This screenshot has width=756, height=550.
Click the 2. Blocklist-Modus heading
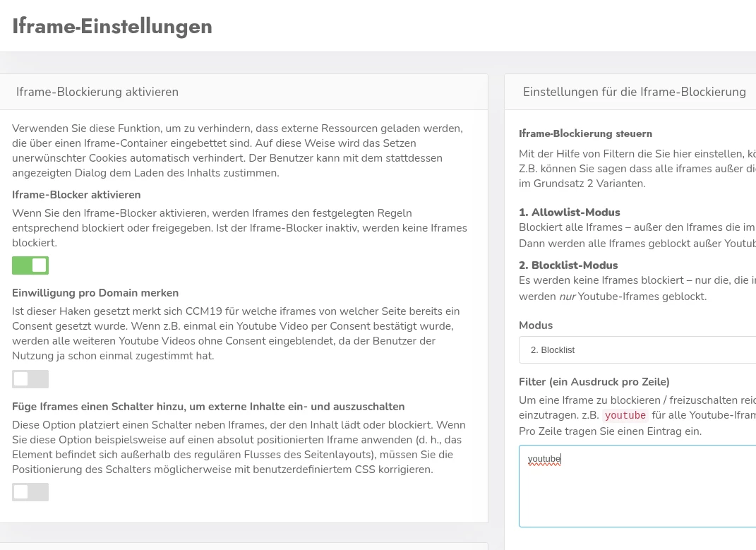pyautogui.click(x=568, y=265)
